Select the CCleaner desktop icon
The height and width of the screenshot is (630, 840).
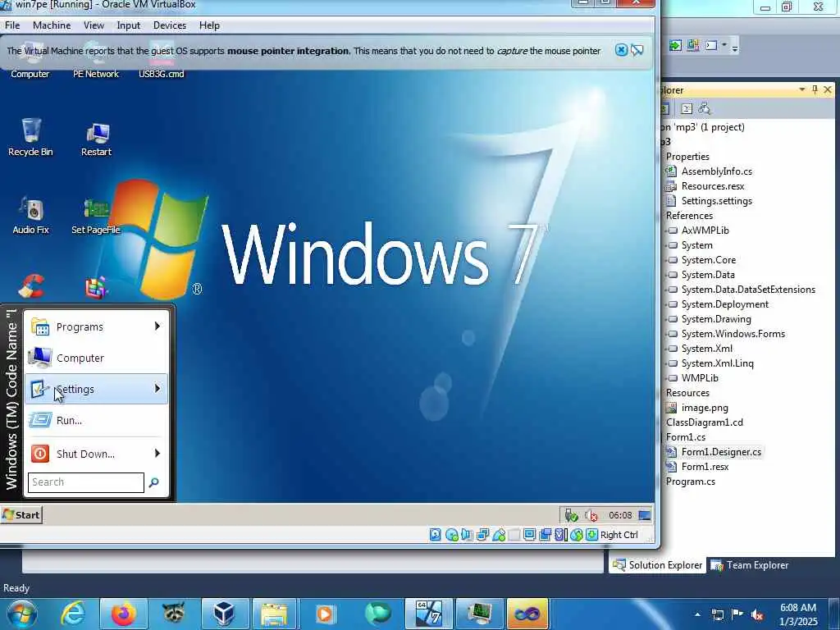click(30, 286)
